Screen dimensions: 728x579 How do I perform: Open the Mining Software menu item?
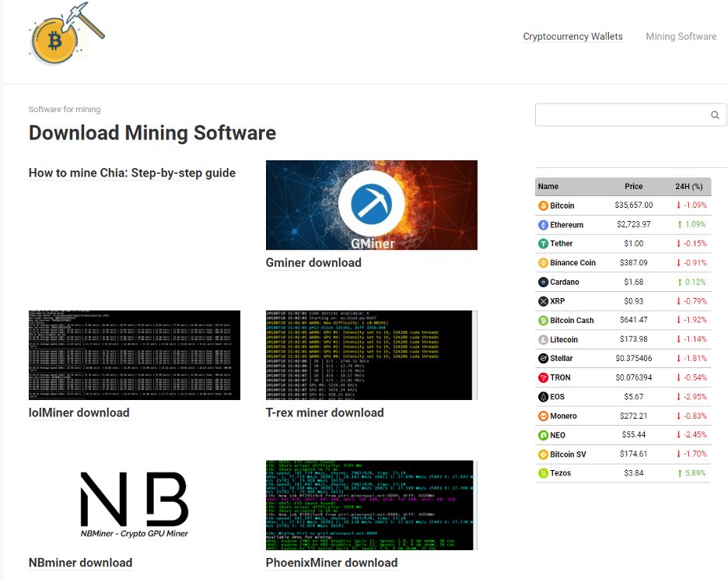[x=681, y=37]
